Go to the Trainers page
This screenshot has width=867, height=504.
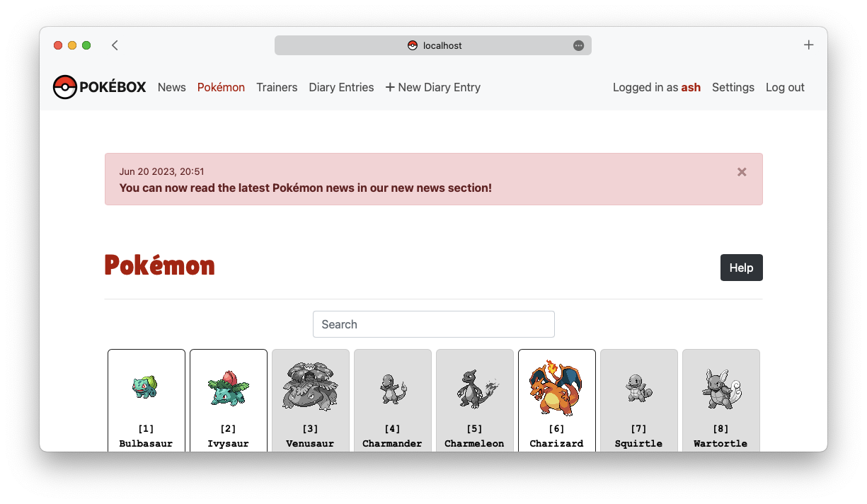[x=277, y=87]
